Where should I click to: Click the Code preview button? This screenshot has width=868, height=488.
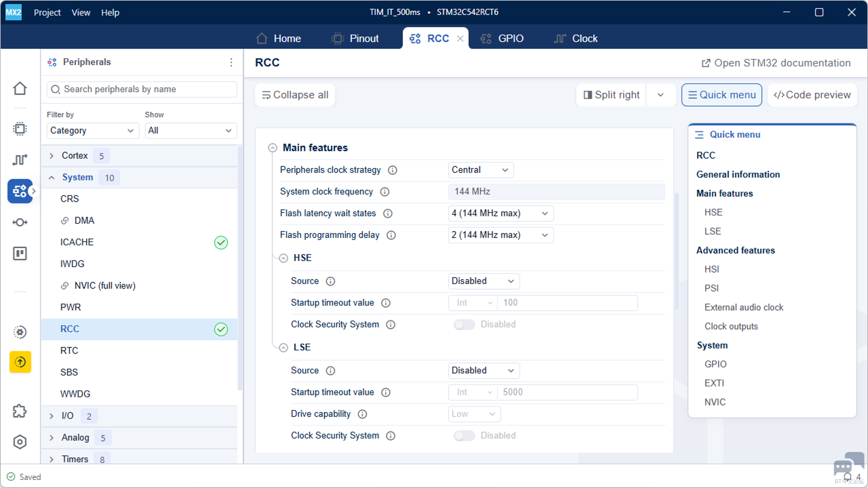coord(812,95)
